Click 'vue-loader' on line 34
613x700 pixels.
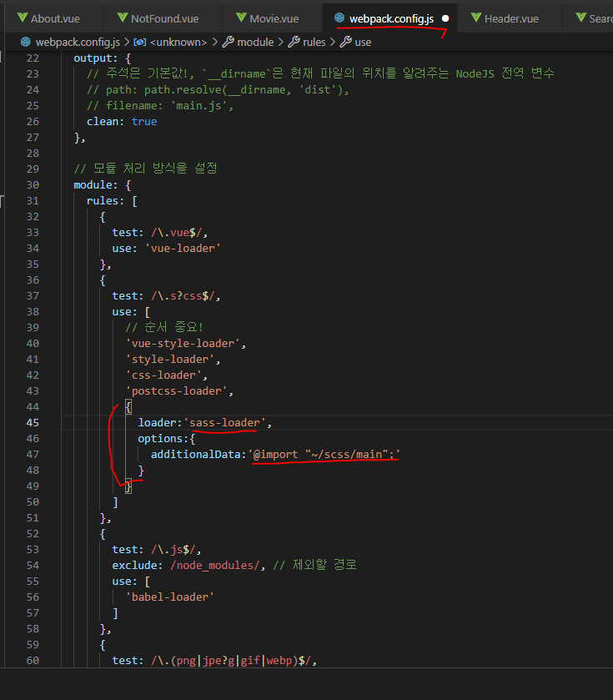(183, 249)
